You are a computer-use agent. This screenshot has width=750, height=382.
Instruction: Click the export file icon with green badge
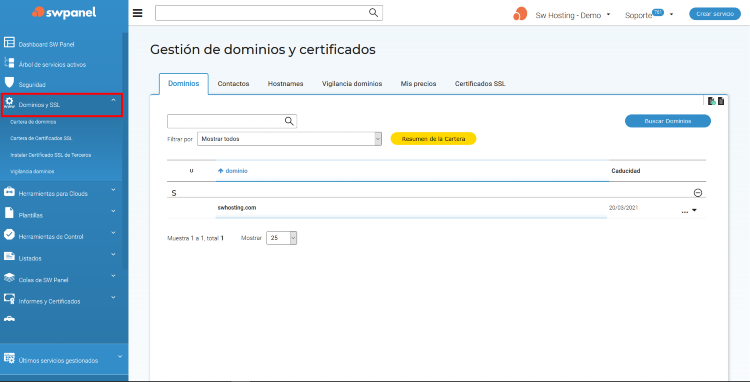point(712,101)
